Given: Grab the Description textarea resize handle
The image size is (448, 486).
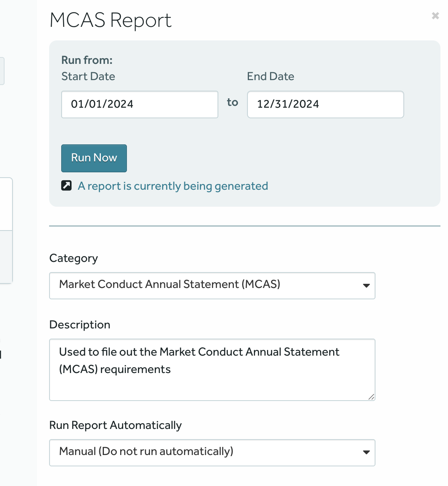Looking at the screenshot, I should point(371,396).
